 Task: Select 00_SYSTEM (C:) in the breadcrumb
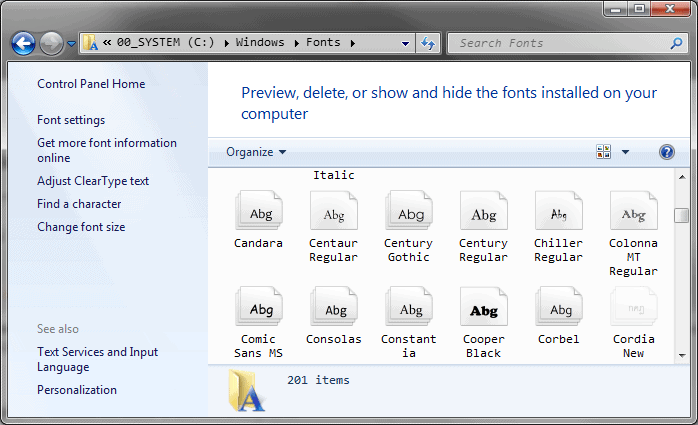(x=166, y=42)
